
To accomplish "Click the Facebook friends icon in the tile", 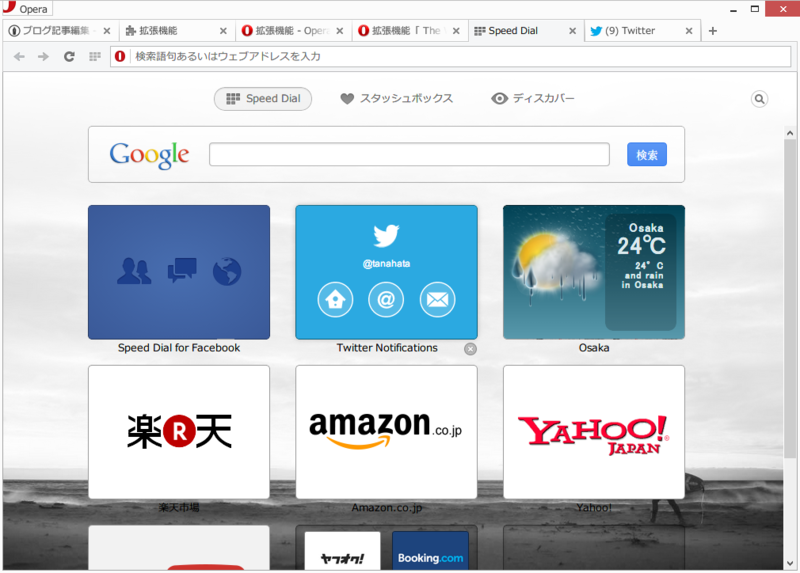I will pos(134,271).
